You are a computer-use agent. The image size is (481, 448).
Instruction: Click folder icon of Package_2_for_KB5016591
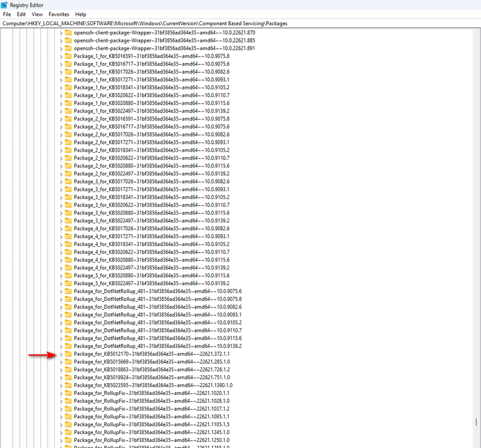68,119
